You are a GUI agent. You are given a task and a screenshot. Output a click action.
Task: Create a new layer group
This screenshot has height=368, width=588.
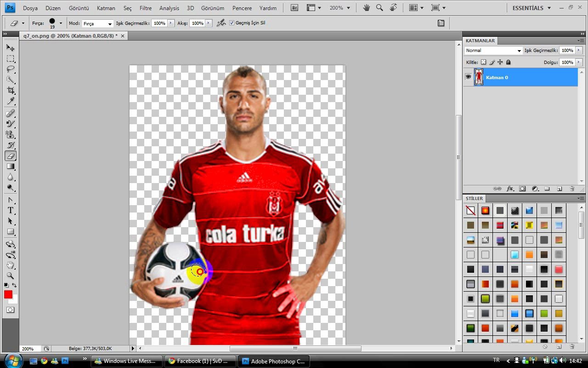tap(547, 189)
